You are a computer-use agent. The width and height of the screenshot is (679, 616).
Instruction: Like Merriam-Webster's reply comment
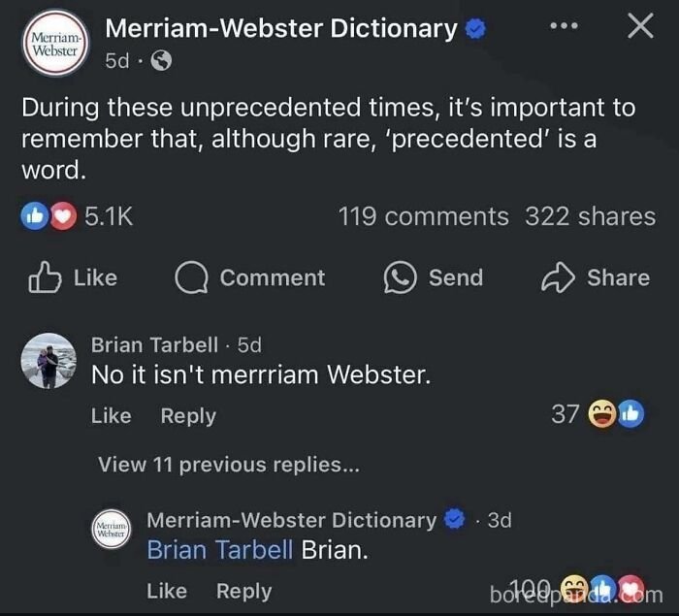point(167,591)
